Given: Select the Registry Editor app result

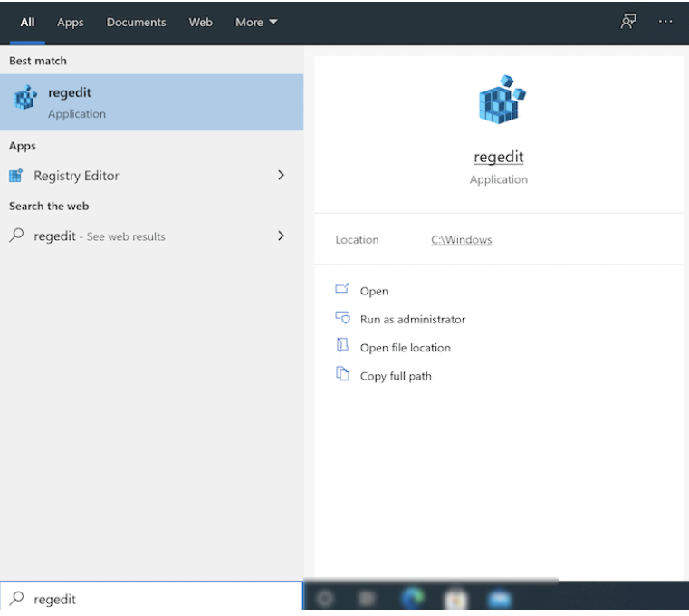Looking at the screenshot, I should click(151, 176).
